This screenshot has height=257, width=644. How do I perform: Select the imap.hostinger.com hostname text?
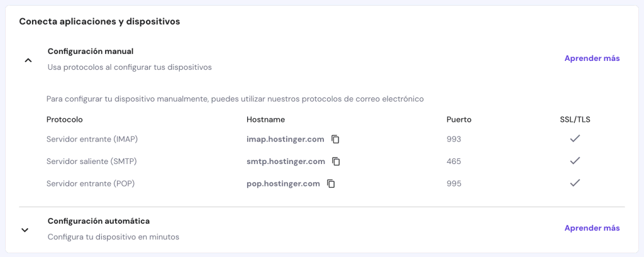click(x=285, y=139)
